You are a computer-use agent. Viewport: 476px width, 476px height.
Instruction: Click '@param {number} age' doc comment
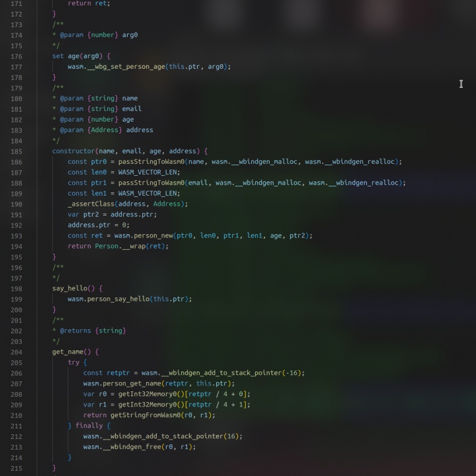pyautogui.click(x=97, y=120)
